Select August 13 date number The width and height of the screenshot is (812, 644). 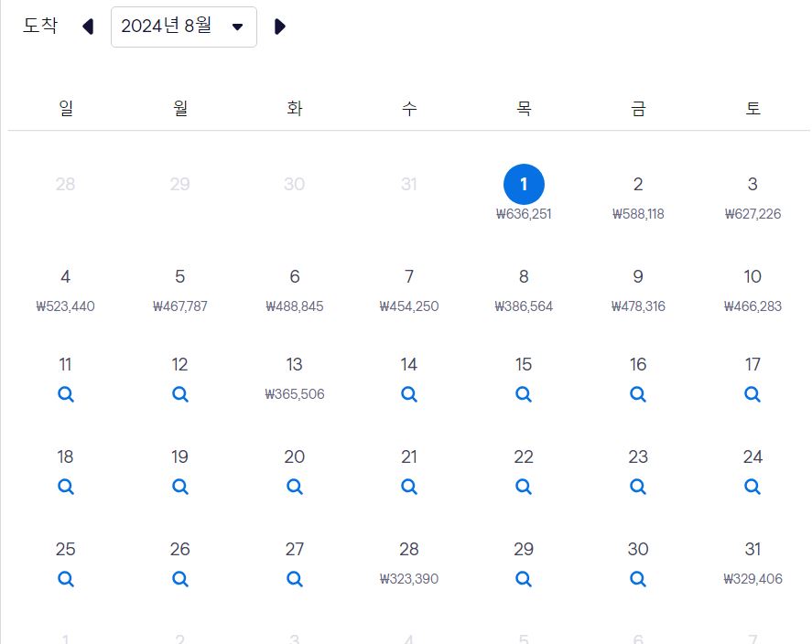[x=294, y=364]
